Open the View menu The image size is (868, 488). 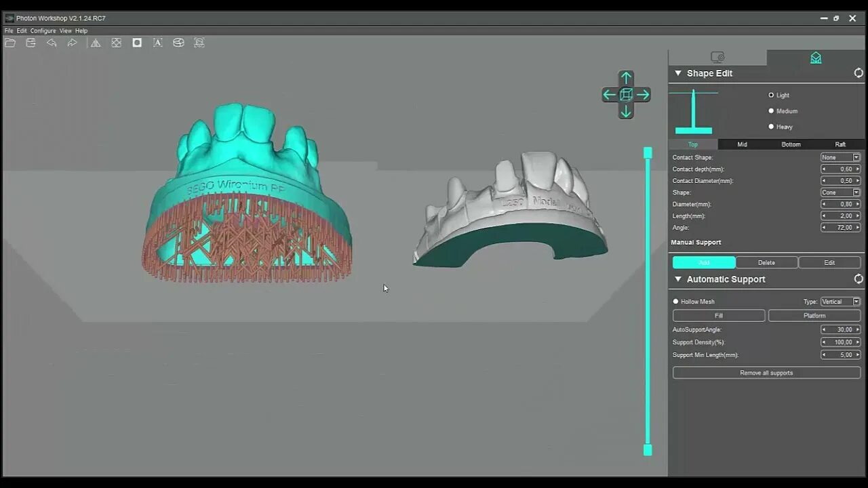click(65, 30)
